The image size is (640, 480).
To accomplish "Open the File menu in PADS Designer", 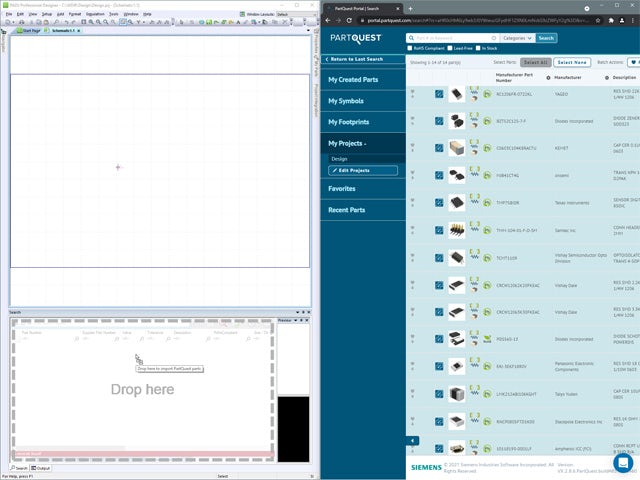I will tap(9, 14).
